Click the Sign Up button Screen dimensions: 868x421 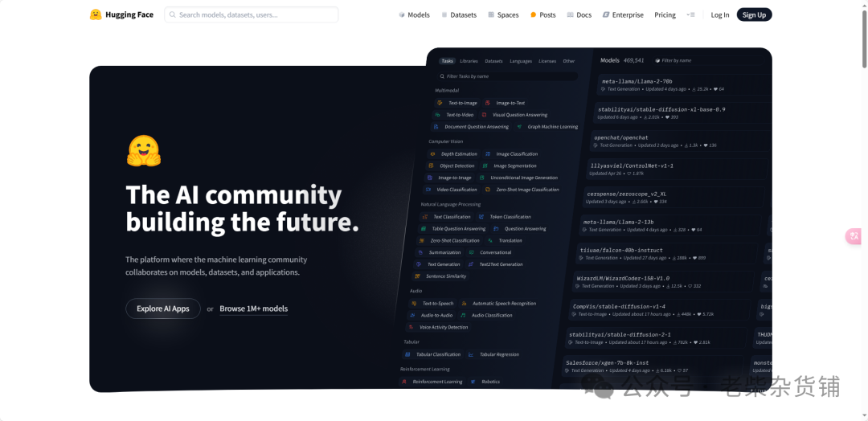pos(754,15)
